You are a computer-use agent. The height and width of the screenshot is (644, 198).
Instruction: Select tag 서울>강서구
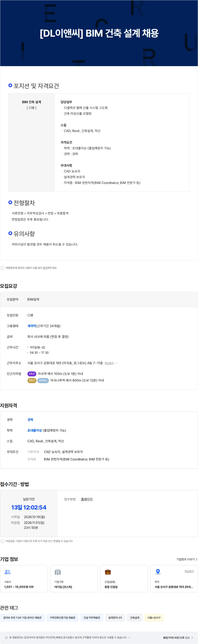coord(154,617)
